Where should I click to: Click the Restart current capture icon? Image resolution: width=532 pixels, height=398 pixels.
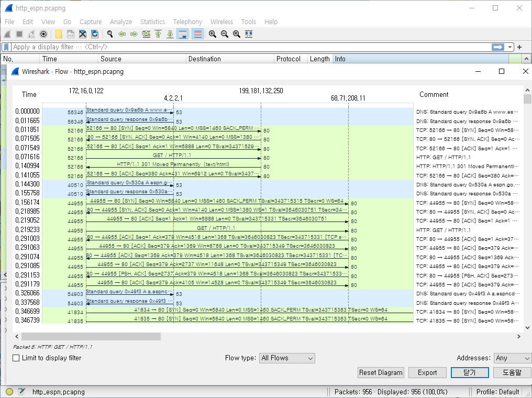pos(31,34)
